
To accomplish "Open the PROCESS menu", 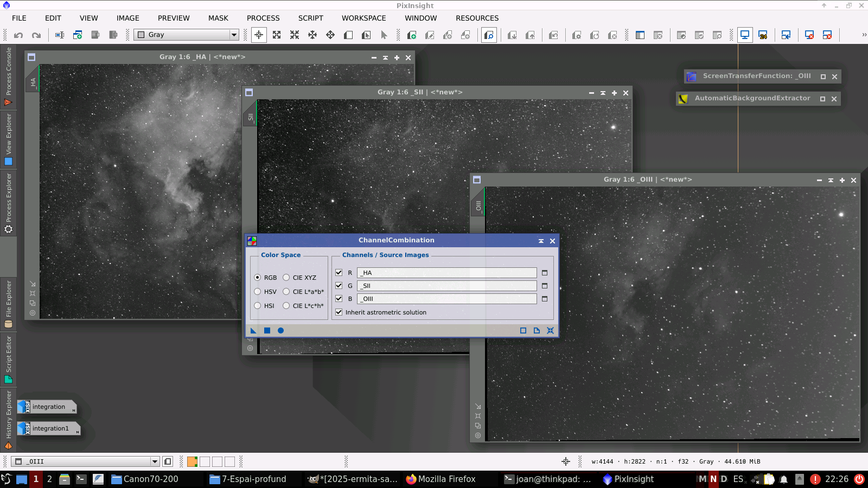I will pos(263,18).
